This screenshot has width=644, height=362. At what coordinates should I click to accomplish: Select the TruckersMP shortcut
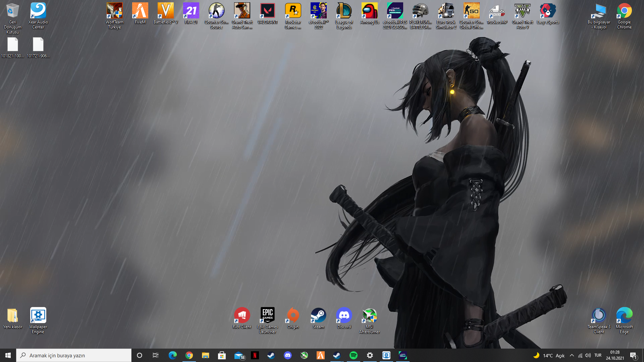(497, 13)
